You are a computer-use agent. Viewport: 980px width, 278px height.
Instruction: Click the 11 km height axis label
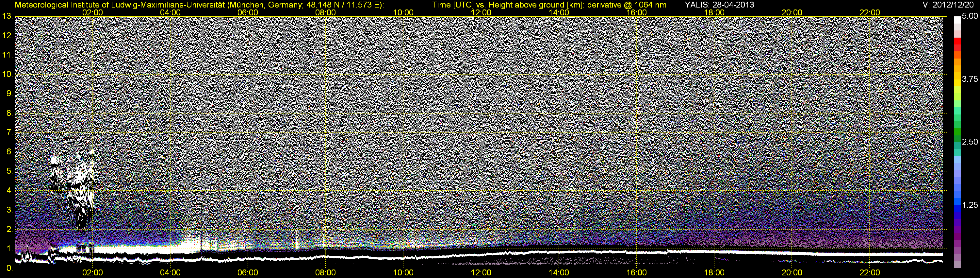7,55
